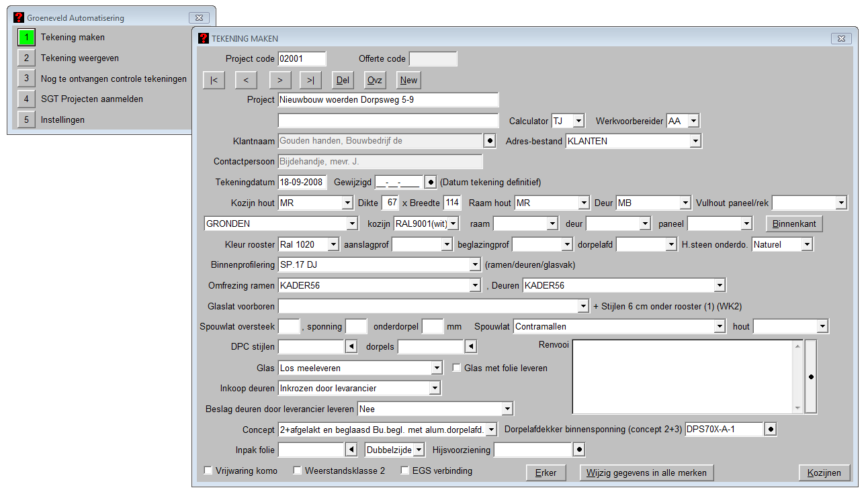
Task: Click lookup dot button beside Hijsvoorziening field
Action: click(578, 449)
